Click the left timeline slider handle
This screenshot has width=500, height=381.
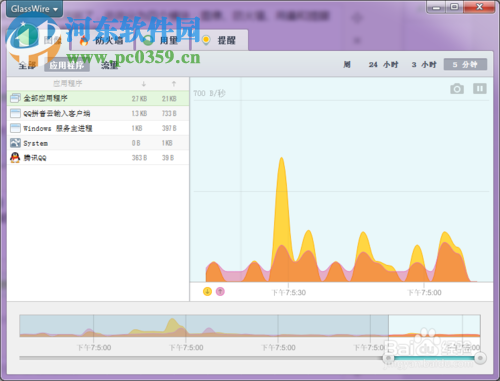388,358
